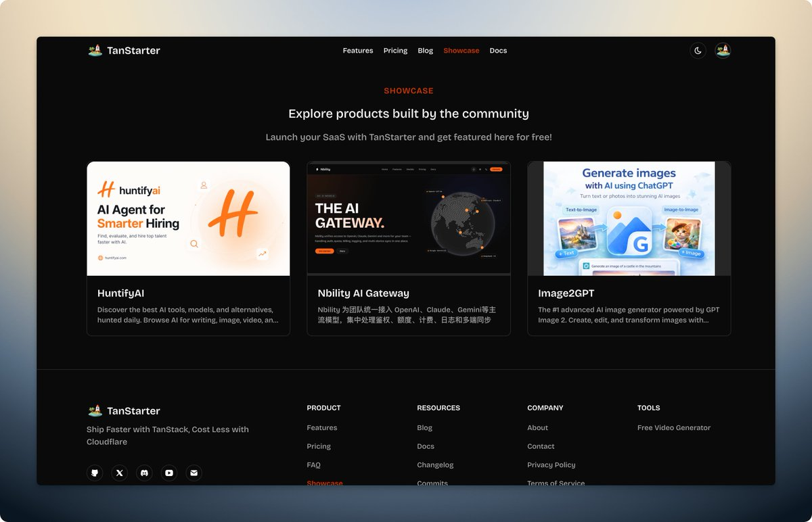Image resolution: width=812 pixels, height=522 pixels.
Task: Click the TanStarter logo in header
Action: [124, 51]
